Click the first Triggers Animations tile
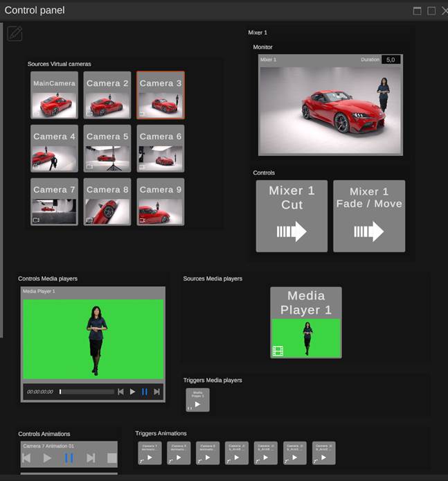 coord(150,453)
